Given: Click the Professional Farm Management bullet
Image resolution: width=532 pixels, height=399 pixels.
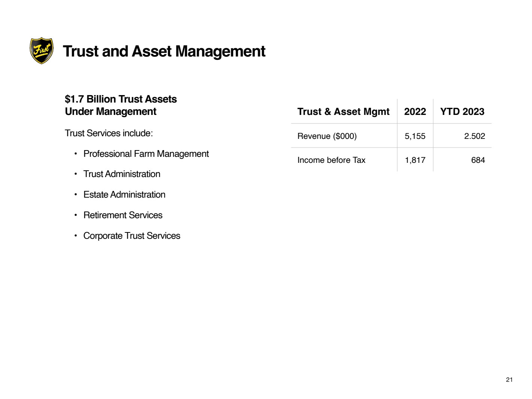Looking at the screenshot, I should pyautogui.click(x=146, y=154).
